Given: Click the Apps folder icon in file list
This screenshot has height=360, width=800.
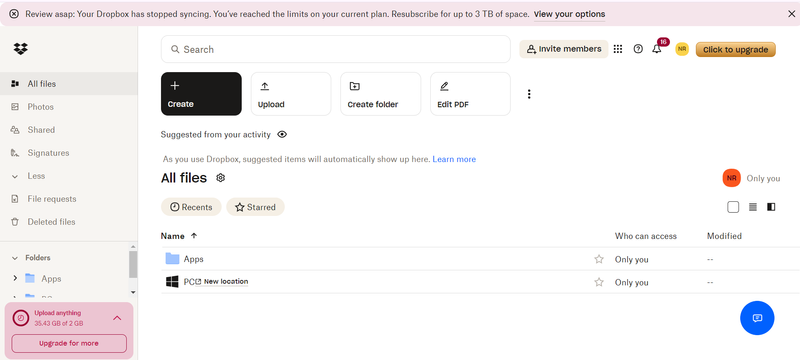Looking at the screenshot, I should click(172, 259).
